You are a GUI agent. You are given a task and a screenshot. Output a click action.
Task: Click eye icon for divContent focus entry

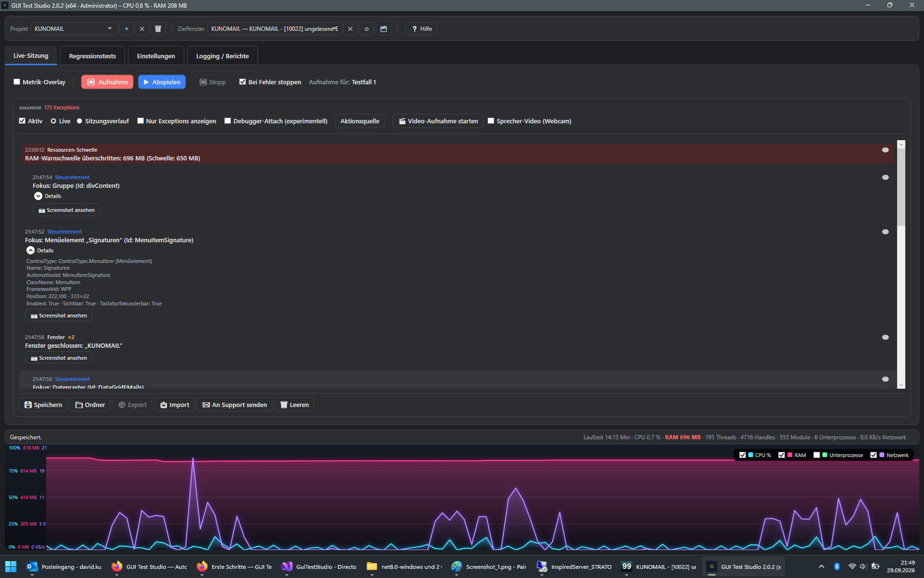tap(885, 177)
